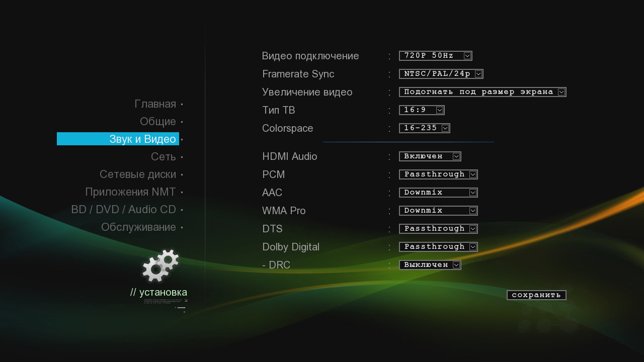
Task: Toggle the HDMI Audio Включен dropdown
Action: tap(430, 156)
